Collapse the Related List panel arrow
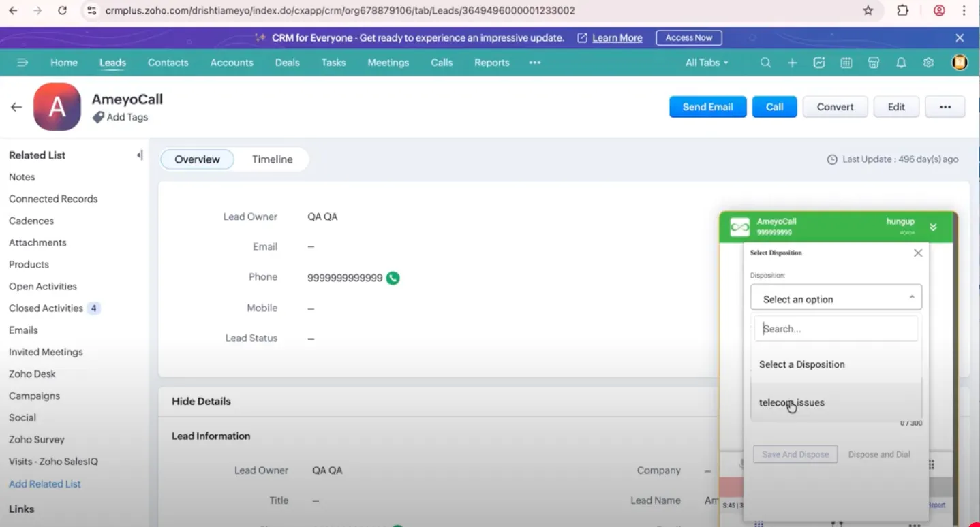This screenshot has width=980, height=527. point(140,155)
